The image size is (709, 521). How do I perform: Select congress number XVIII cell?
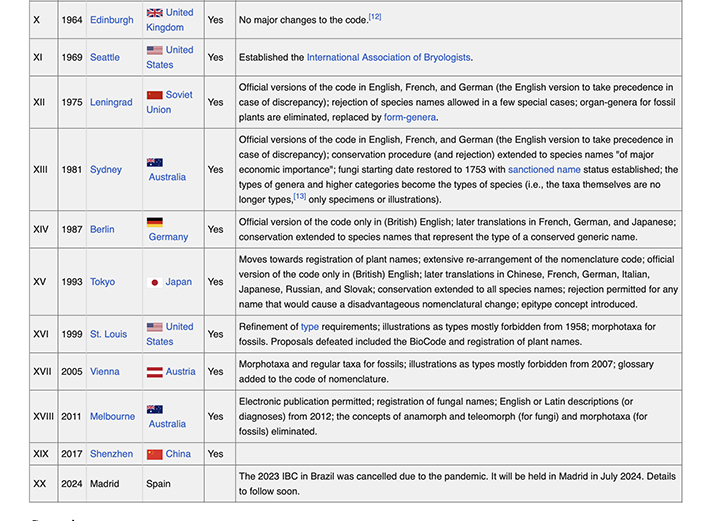[x=43, y=417]
